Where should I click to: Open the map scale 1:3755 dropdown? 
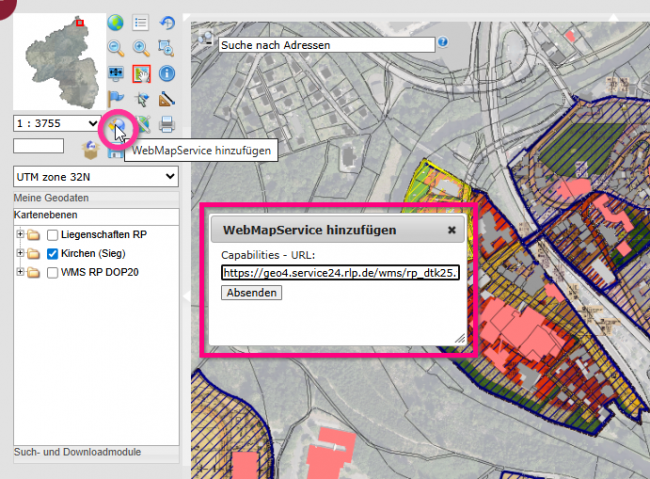56,123
